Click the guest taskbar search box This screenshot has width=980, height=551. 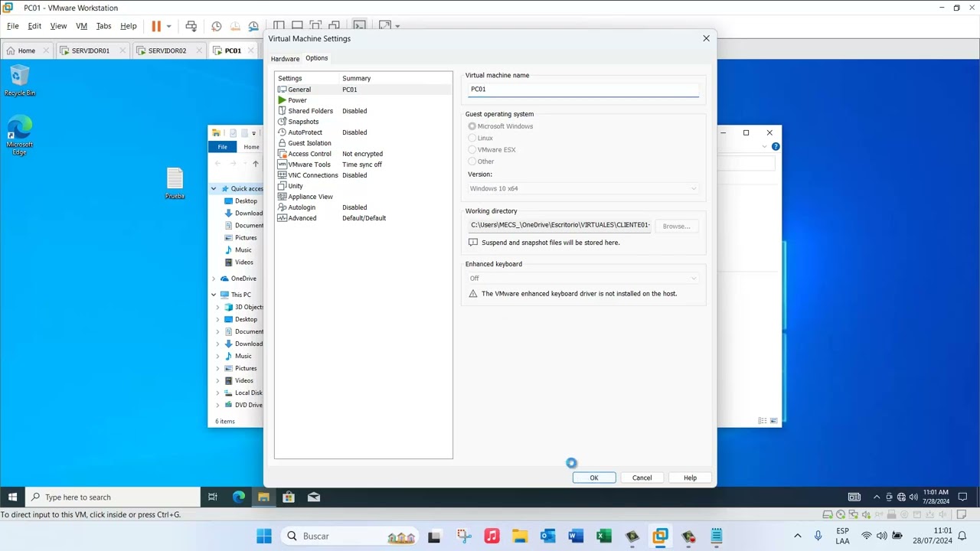coord(113,497)
